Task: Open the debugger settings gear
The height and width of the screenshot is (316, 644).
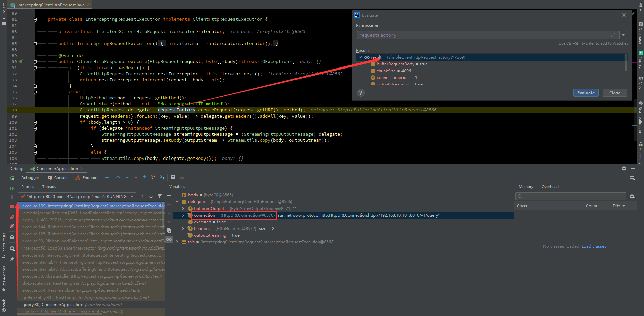Action: [x=12, y=249]
